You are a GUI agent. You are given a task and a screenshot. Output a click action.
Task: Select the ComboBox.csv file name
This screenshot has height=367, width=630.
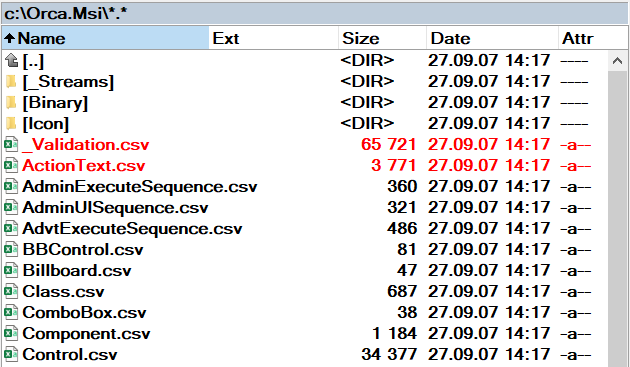pos(84,313)
